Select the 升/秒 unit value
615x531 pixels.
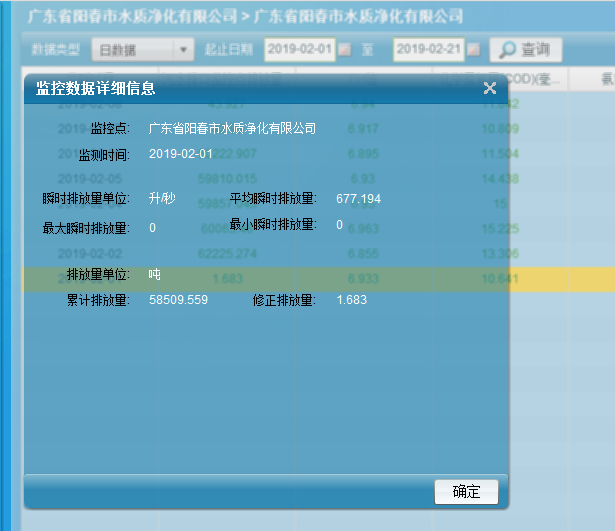point(162,198)
